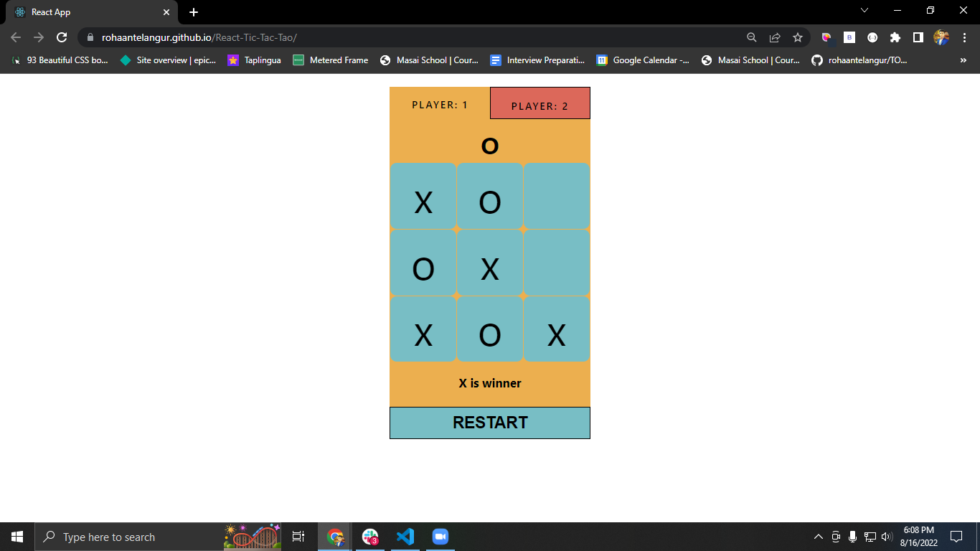Toggle the bookmark star for this page
This screenshot has height=551, width=980.
coord(798,37)
